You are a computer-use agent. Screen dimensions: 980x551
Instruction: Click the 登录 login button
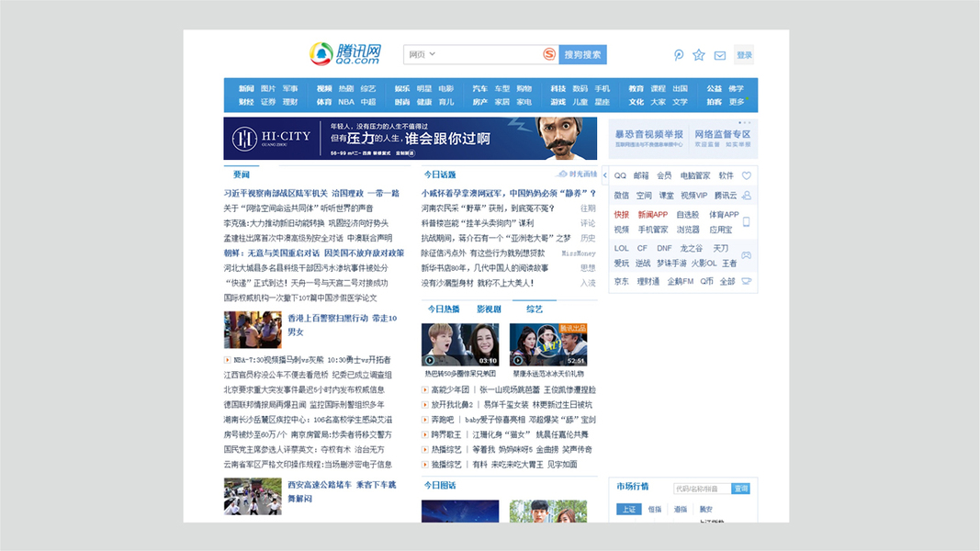click(744, 55)
